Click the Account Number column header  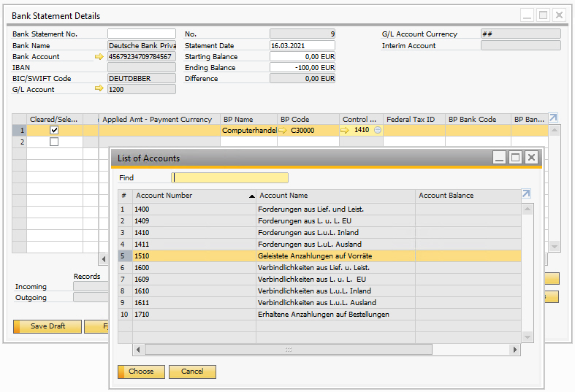194,196
